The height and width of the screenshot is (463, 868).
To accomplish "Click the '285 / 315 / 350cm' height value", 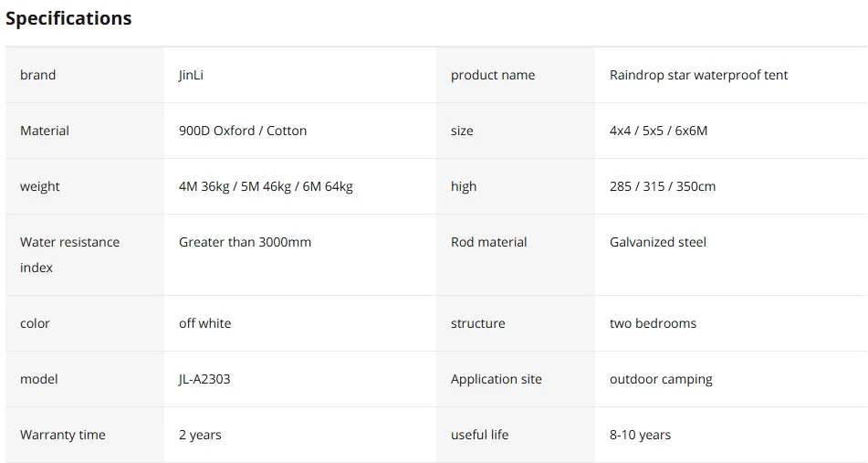I will [663, 186].
